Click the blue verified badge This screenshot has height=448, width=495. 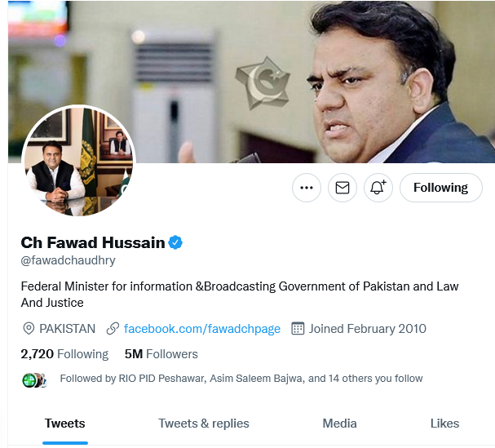(175, 242)
